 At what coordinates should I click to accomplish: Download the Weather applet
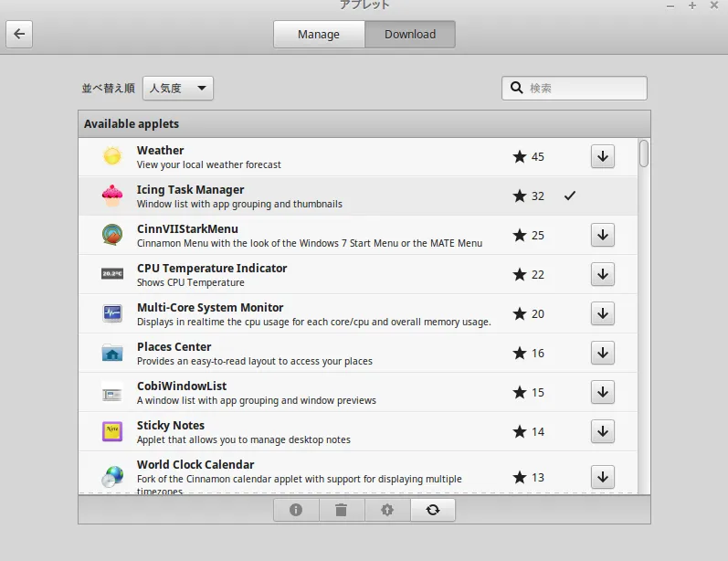point(603,156)
